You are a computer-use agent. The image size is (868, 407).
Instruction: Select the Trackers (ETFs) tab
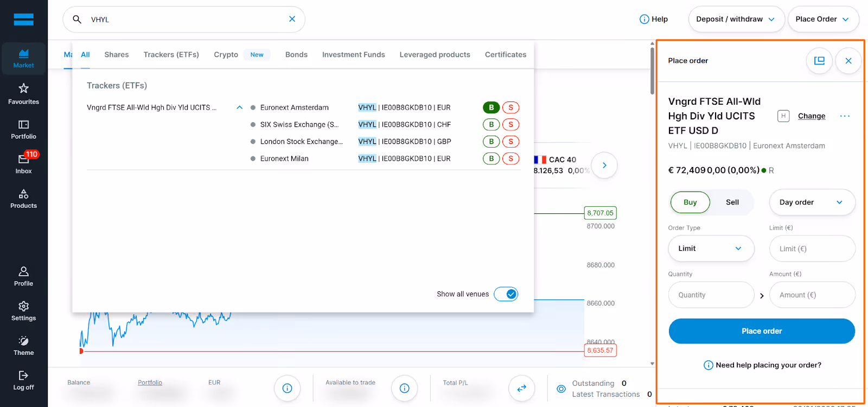click(171, 55)
